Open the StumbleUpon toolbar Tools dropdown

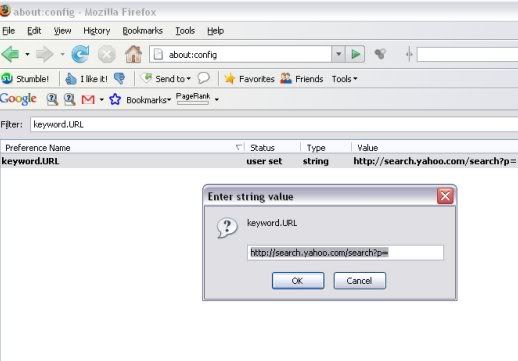pos(344,79)
